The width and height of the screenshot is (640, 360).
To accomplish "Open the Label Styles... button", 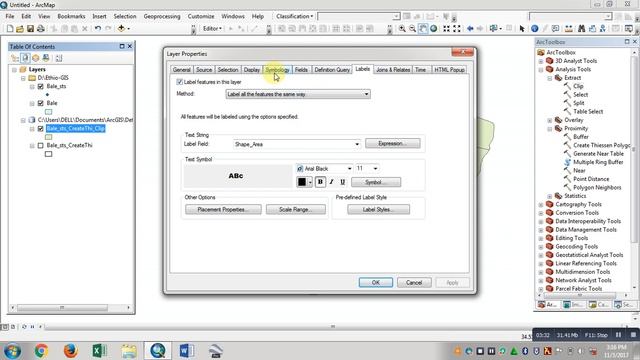I will 378,209.
